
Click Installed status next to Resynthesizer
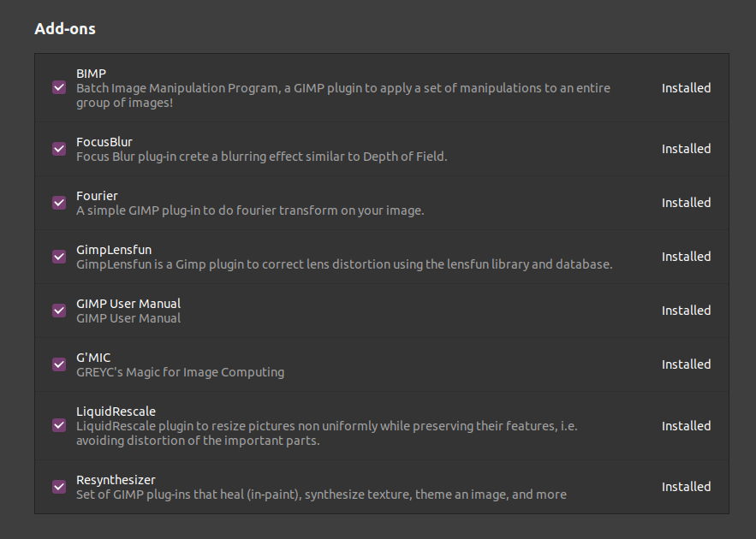pyautogui.click(x=686, y=487)
